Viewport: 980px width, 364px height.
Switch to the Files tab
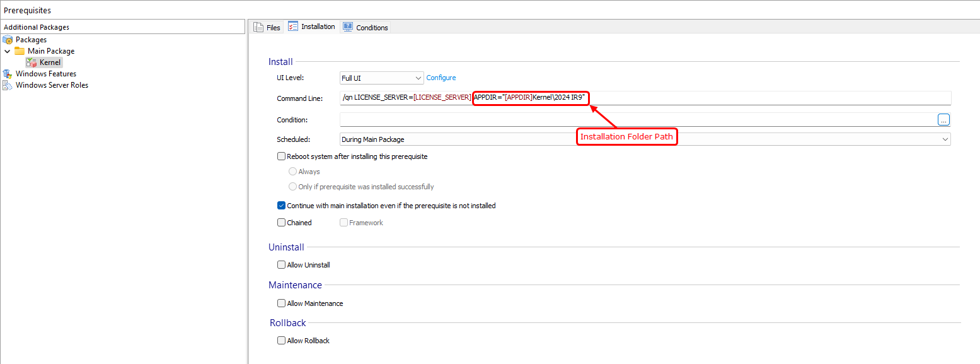pyautogui.click(x=273, y=28)
